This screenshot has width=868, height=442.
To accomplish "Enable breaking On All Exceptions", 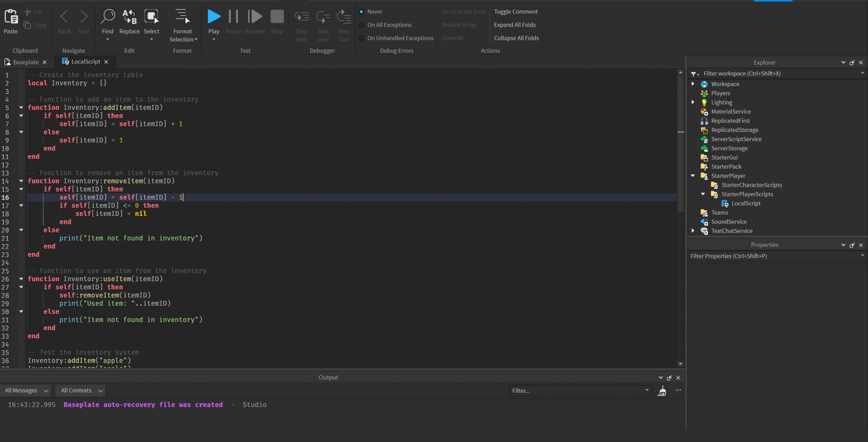I will pyautogui.click(x=361, y=25).
